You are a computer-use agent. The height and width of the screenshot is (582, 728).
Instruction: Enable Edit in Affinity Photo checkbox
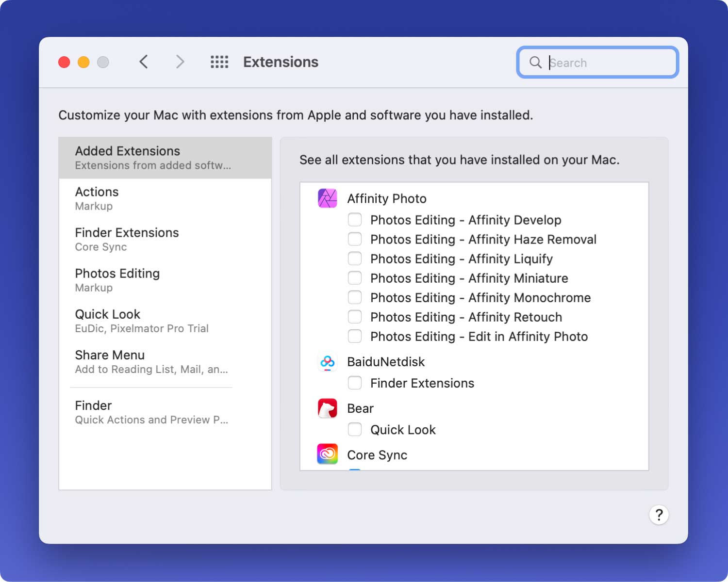point(355,336)
